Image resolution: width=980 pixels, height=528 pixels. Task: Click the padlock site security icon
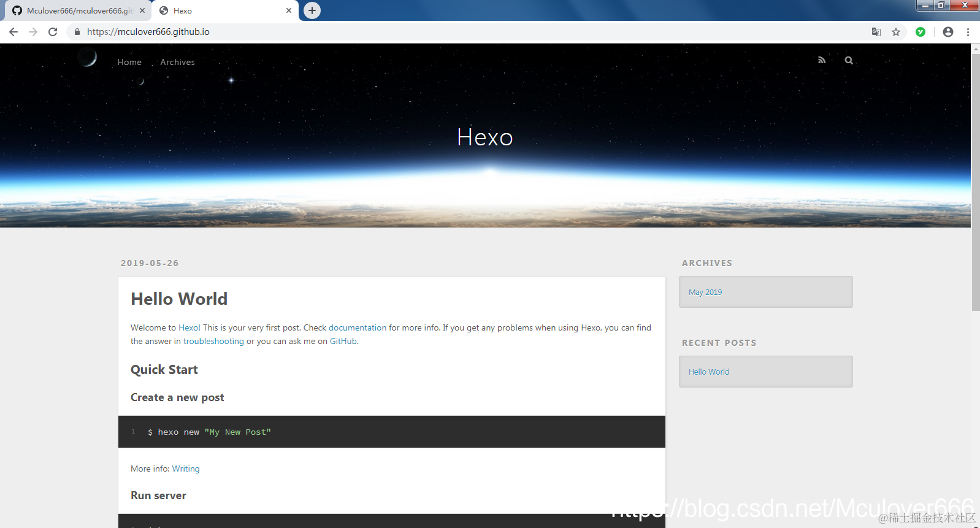[x=77, y=32]
